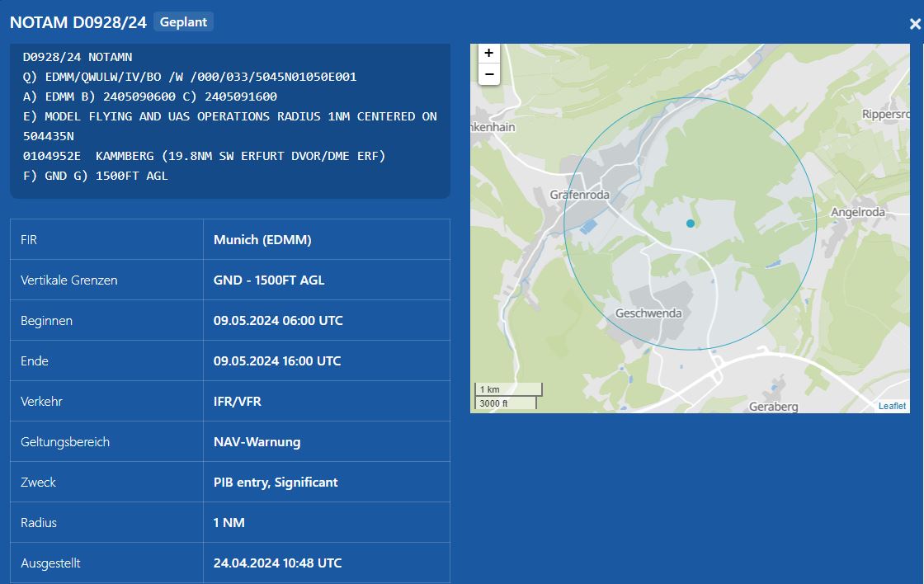
Task: Click the Gräfenroda label on map
Action: pos(578,195)
